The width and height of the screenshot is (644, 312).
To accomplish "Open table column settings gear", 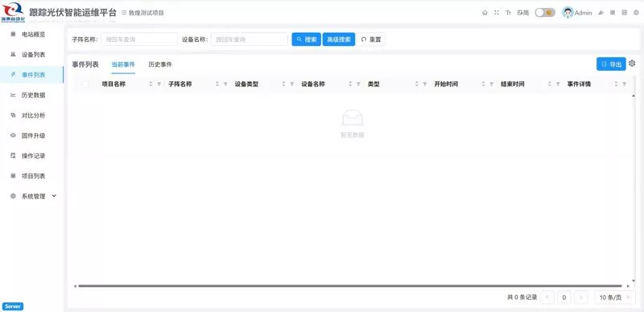I will (x=632, y=64).
